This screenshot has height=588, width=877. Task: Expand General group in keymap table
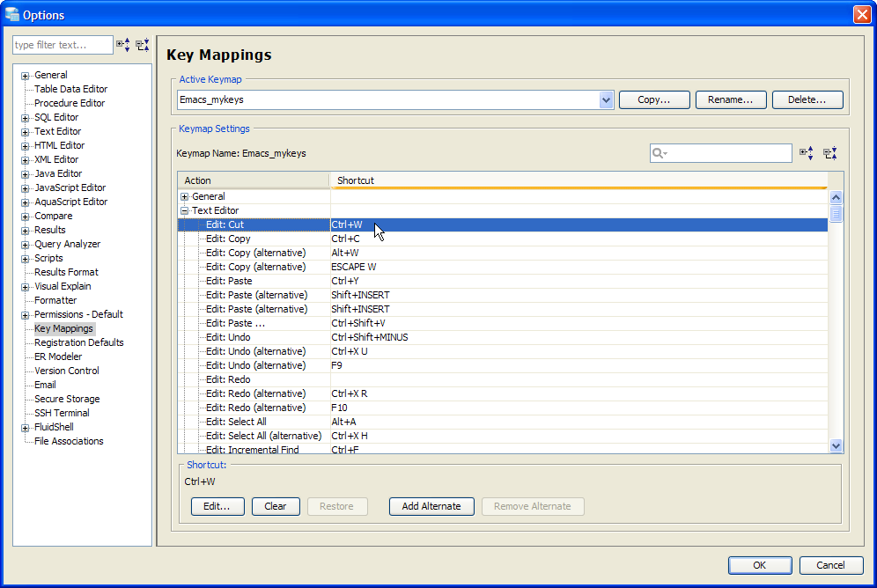(185, 197)
